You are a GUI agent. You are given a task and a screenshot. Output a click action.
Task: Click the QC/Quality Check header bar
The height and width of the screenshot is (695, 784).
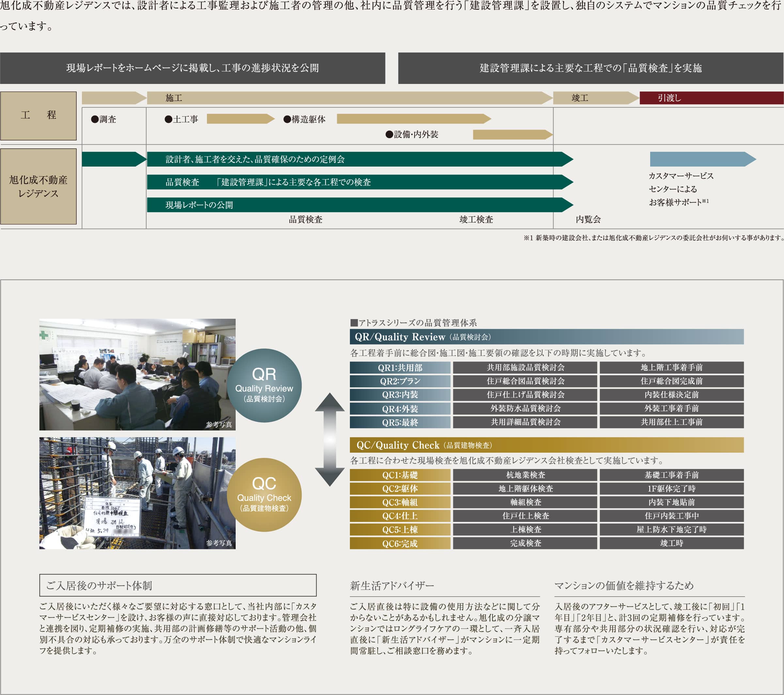[x=547, y=445]
